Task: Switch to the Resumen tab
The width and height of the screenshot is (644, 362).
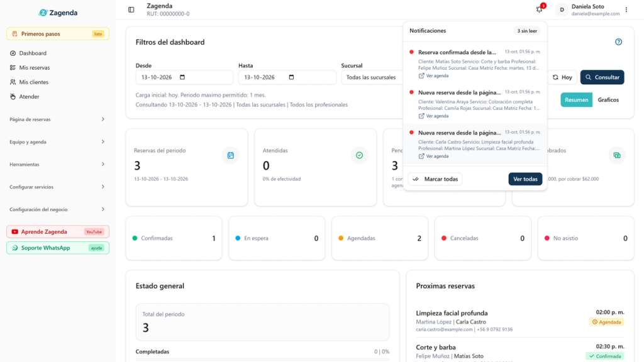Action: (x=576, y=100)
